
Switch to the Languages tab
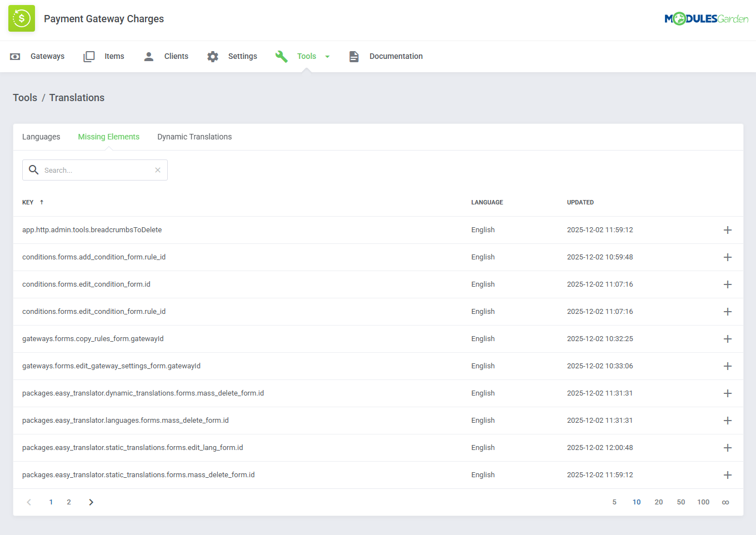(x=41, y=137)
